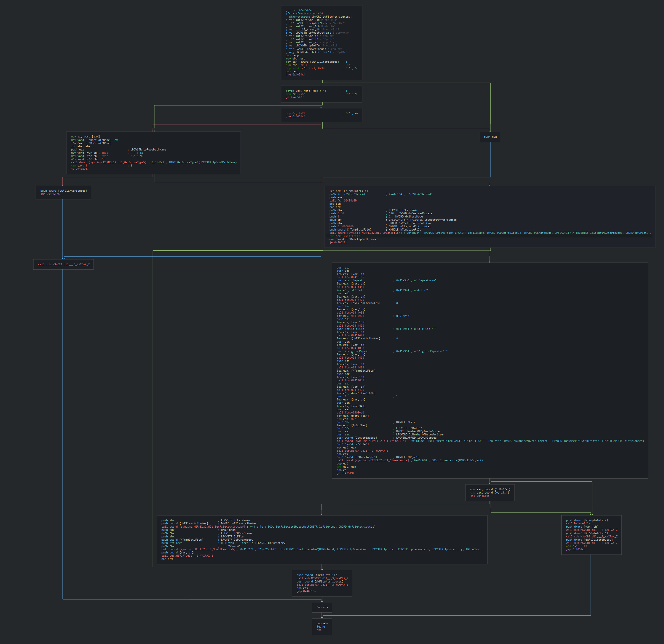Open 'call fcn.00404e2b' function reference

[343, 201]
